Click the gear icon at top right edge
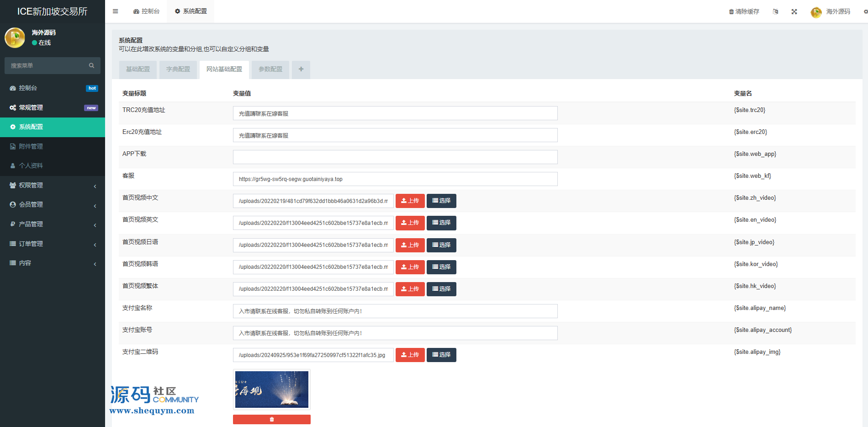Screen dimensions: 868x427 point(865,11)
